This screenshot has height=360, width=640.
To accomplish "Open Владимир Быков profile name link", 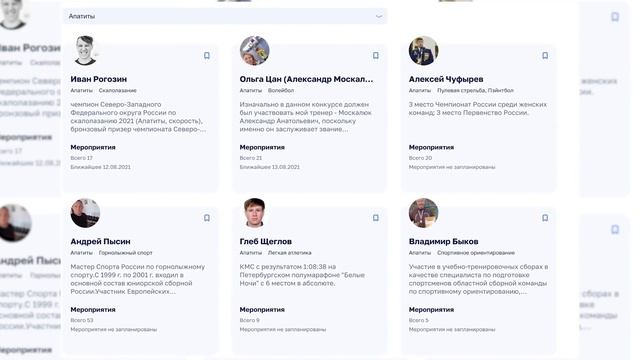I will click(x=443, y=242).
